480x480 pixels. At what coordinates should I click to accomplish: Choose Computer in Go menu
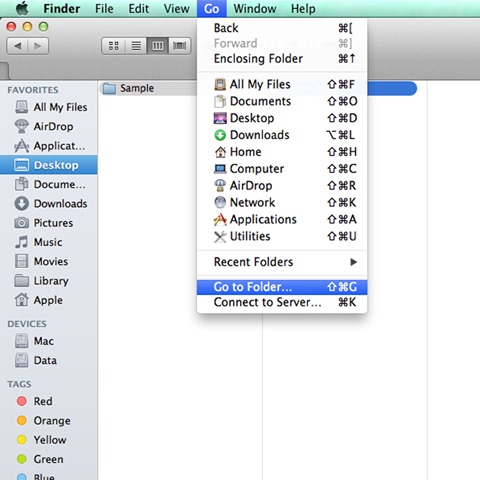282,169
